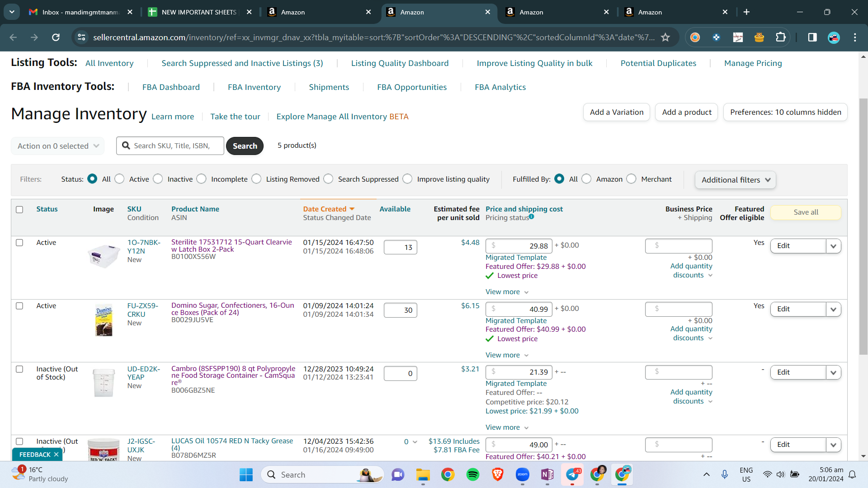Select the Active status filter radio
868x488 pixels.
120,179
